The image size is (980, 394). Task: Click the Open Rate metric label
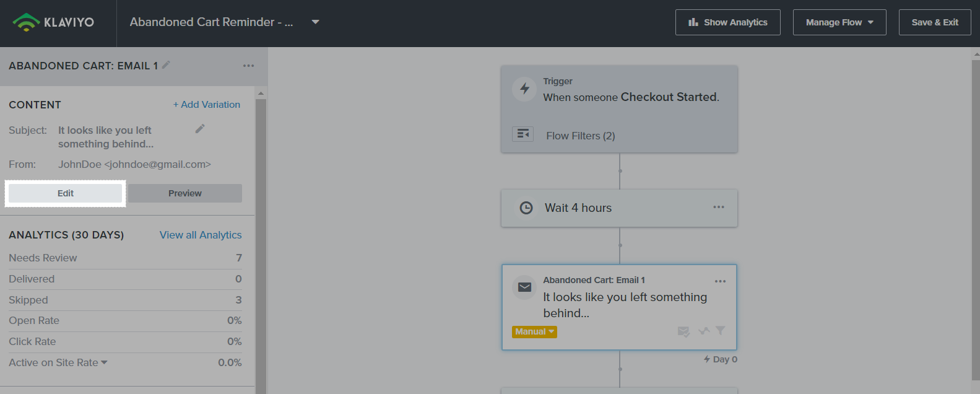tap(34, 320)
